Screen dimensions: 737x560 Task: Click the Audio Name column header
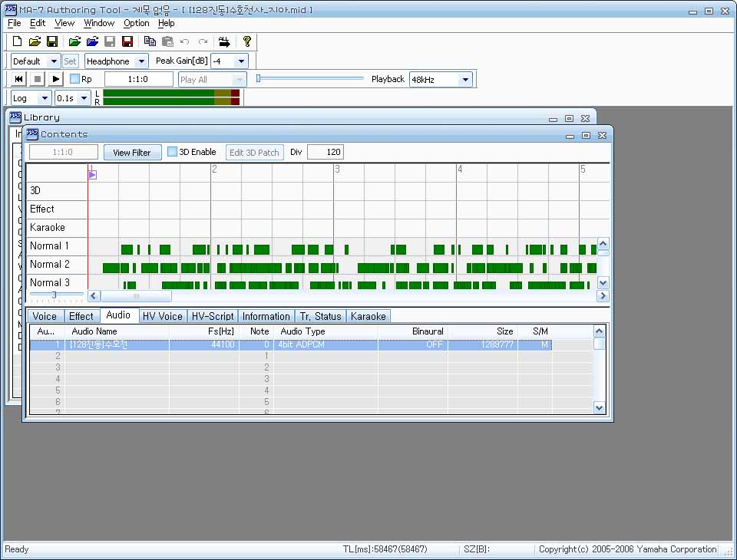coord(117,331)
